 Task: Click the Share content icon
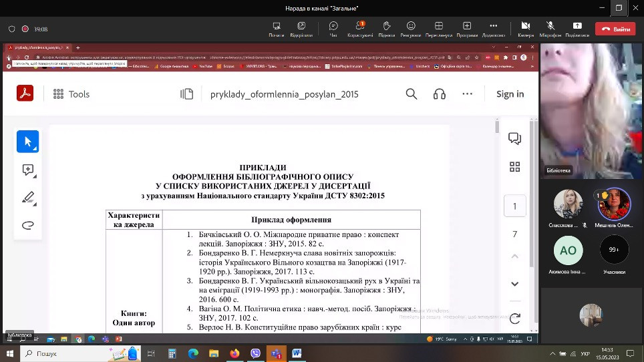click(x=577, y=28)
